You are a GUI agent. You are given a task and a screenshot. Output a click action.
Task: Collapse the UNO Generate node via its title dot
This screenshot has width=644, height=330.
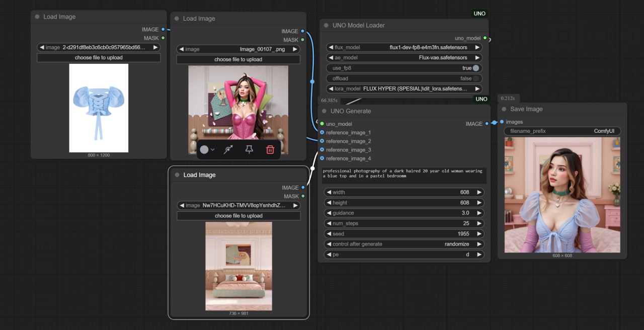pyautogui.click(x=324, y=111)
